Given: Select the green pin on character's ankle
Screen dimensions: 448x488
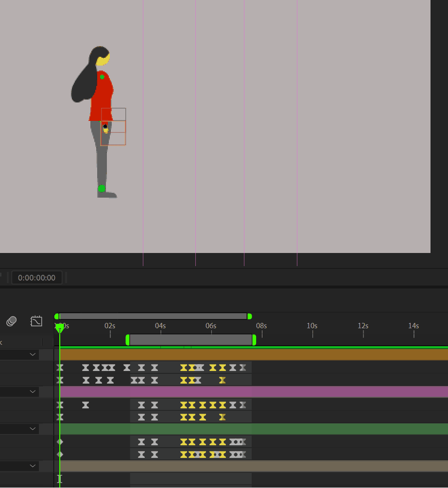Looking at the screenshot, I should coord(102,188).
